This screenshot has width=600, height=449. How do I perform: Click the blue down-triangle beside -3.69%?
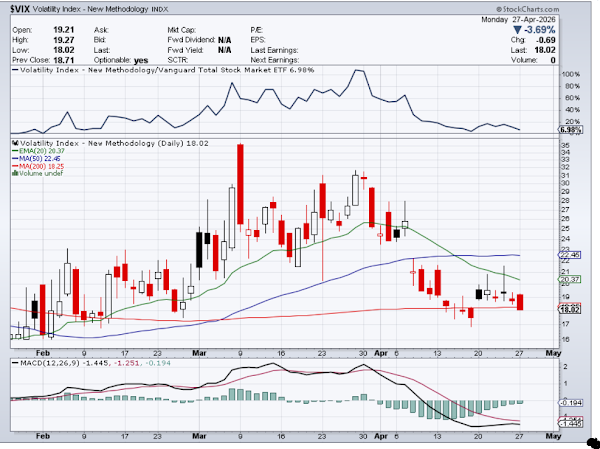pyautogui.click(x=517, y=30)
